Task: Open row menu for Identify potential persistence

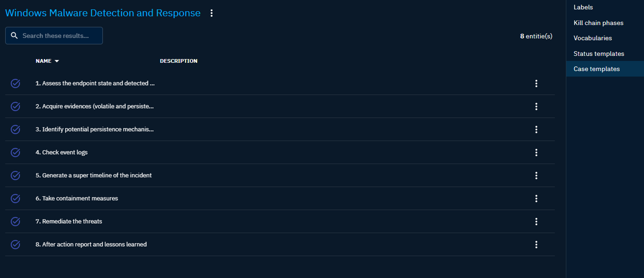Action: [x=536, y=129]
